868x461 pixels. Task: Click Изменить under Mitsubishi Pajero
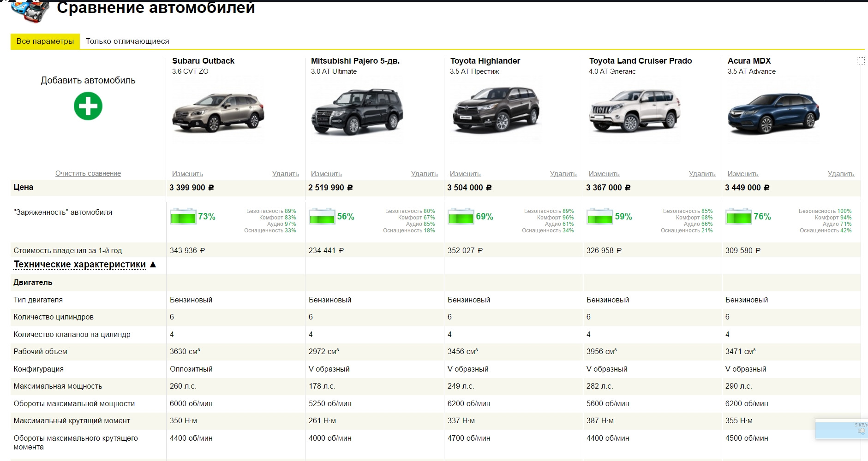[326, 174]
